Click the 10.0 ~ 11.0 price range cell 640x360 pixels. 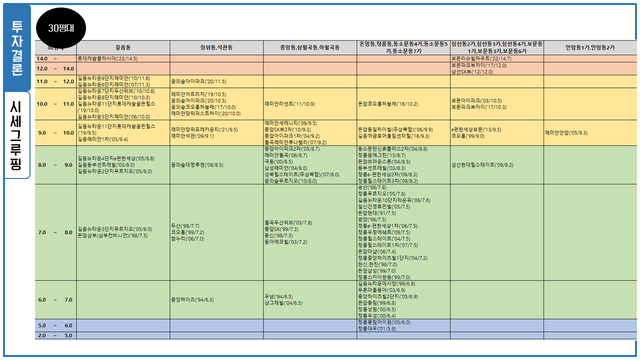coord(56,104)
